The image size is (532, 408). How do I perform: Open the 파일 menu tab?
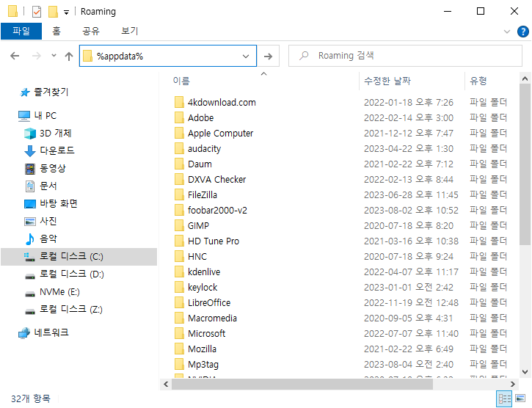coord(21,32)
